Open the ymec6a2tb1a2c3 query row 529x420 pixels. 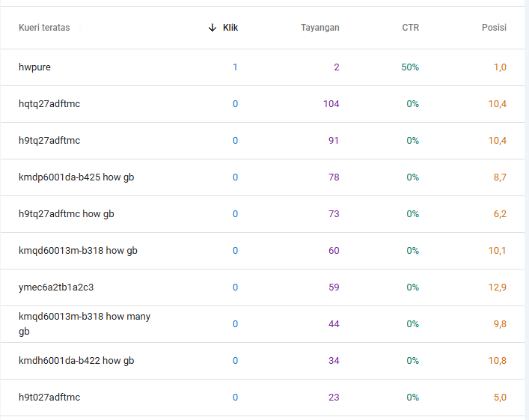pos(56,287)
